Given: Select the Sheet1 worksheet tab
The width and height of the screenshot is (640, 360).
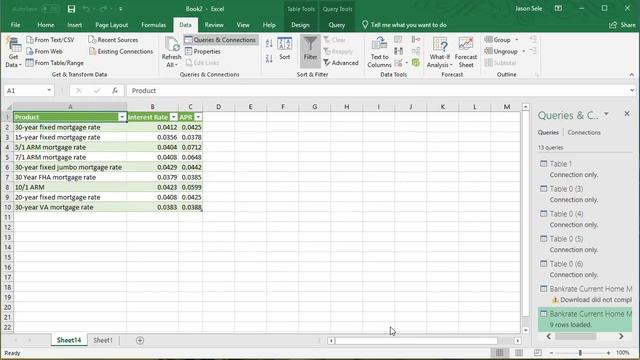Looking at the screenshot, I should tap(102, 340).
